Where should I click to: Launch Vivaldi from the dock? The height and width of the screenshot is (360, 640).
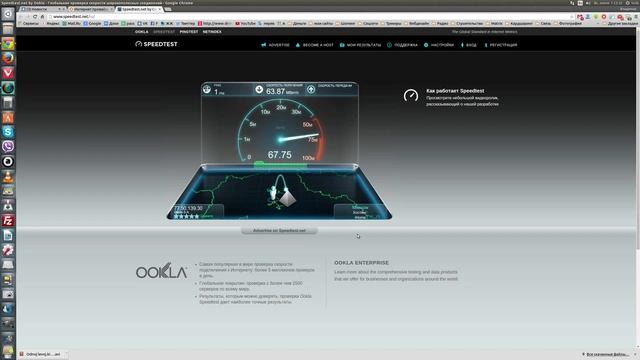pyautogui.click(x=8, y=73)
